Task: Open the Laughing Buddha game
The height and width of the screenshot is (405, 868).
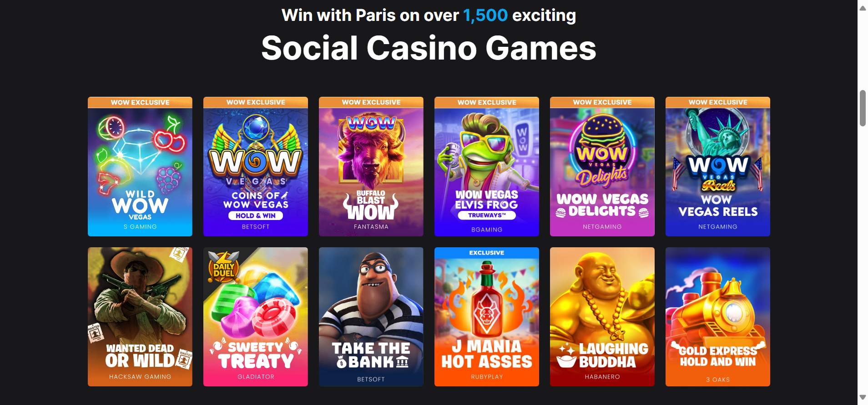Action: (602, 317)
